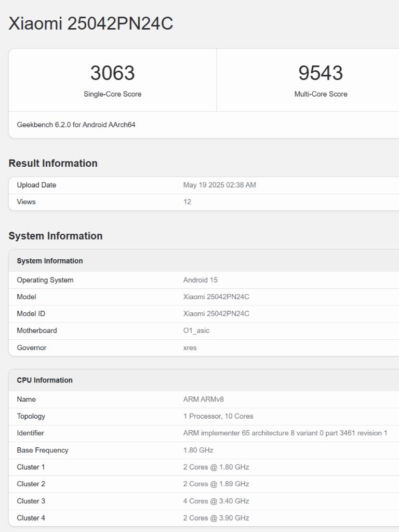399x532 pixels.
Task: Click the Multi-Core Score label
Action: tap(321, 94)
